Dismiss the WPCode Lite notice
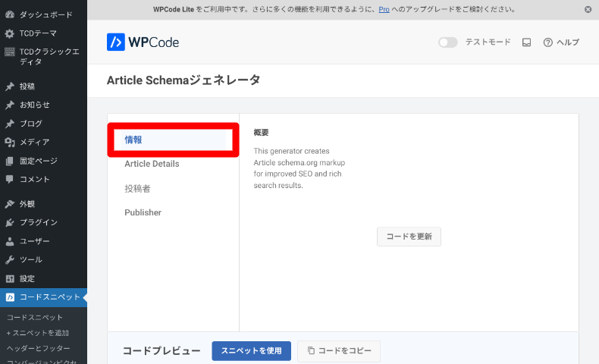The height and width of the screenshot is (364, 599). (588, 10)
